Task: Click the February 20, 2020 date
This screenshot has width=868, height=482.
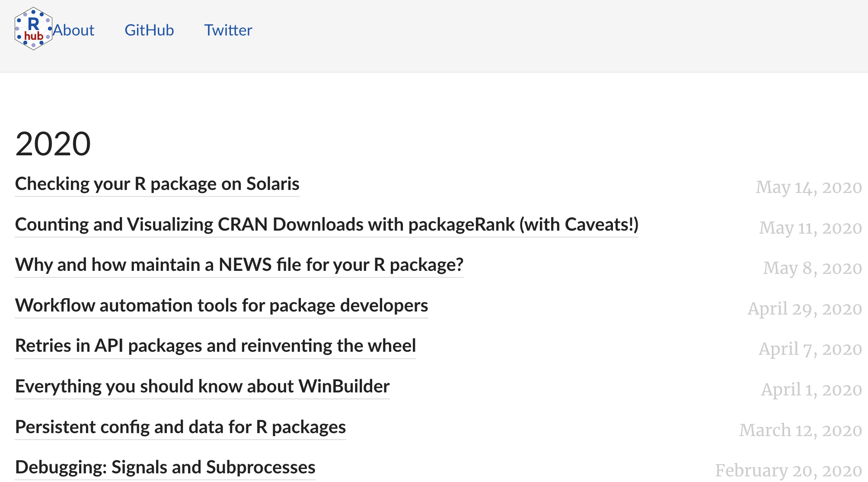Action: tap(788, 471)
